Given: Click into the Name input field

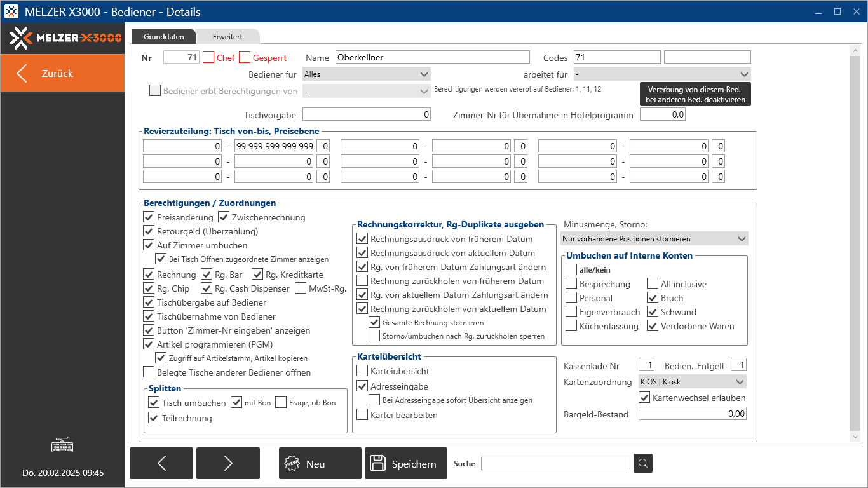Looking at the screenshot, I should click(432, 57).
